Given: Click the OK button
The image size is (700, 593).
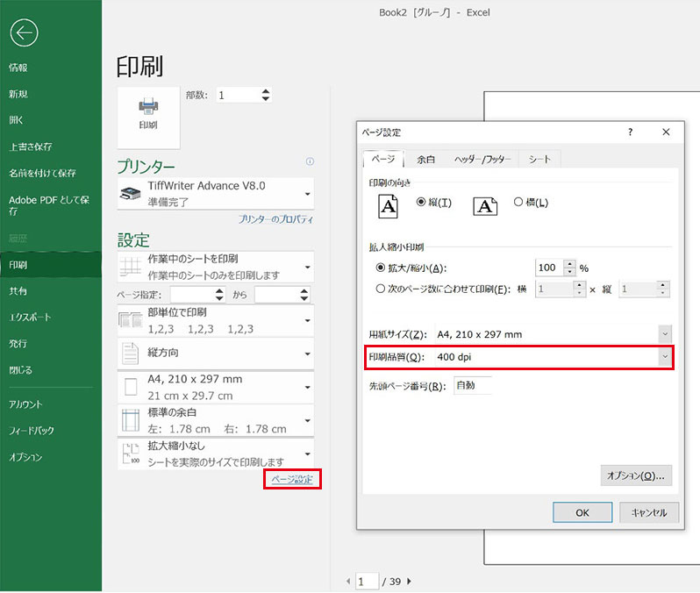Looking at the screenshot, I should pyautogui.click(x=582, y=512).
